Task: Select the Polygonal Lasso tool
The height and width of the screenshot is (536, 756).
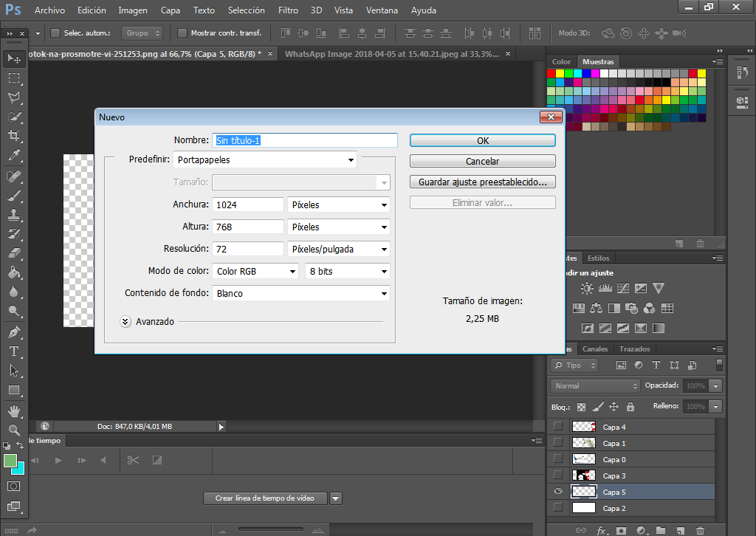Action: tap(14, 97)
